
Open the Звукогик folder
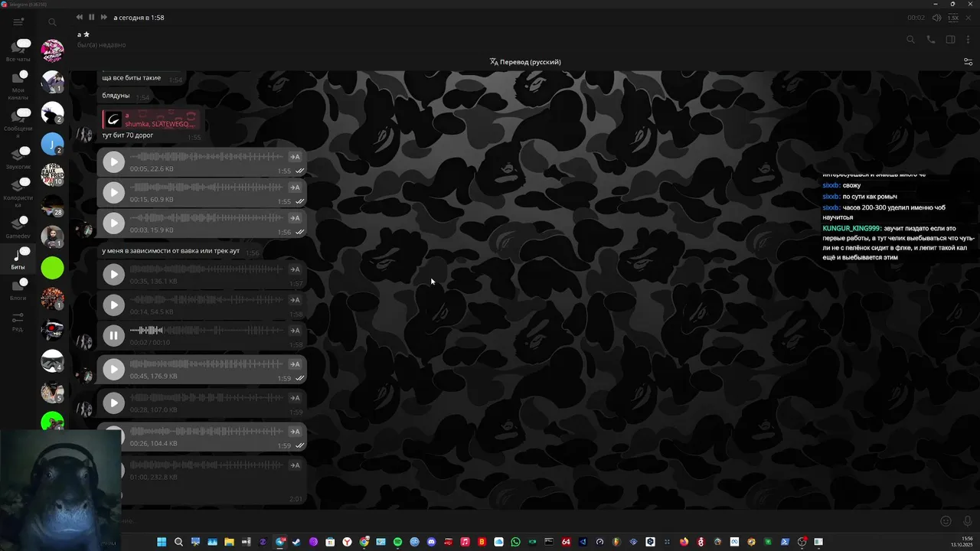pyautogui.click(x=18, y=158)
